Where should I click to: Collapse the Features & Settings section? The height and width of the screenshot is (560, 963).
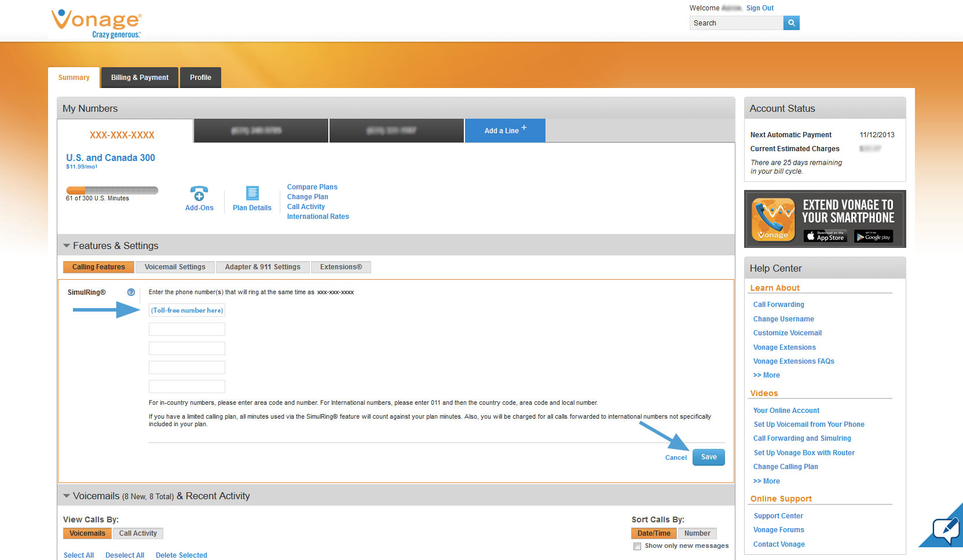67,246
